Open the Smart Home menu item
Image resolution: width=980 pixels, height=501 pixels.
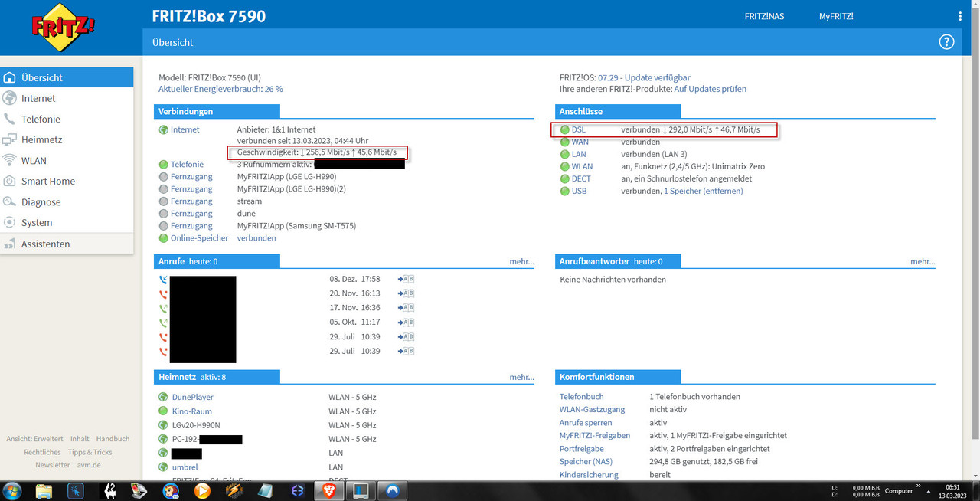coord(67,181)
